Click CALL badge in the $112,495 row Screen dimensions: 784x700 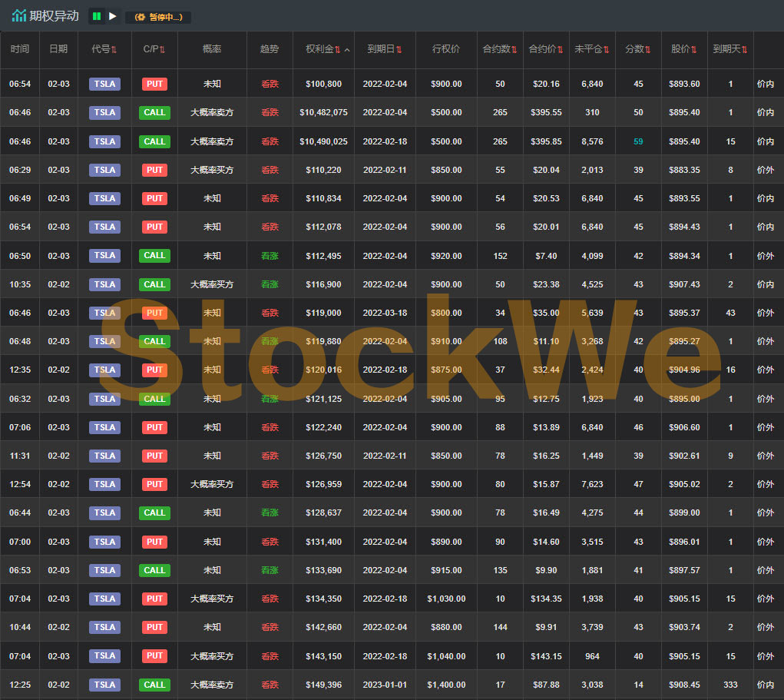(154, 256)
